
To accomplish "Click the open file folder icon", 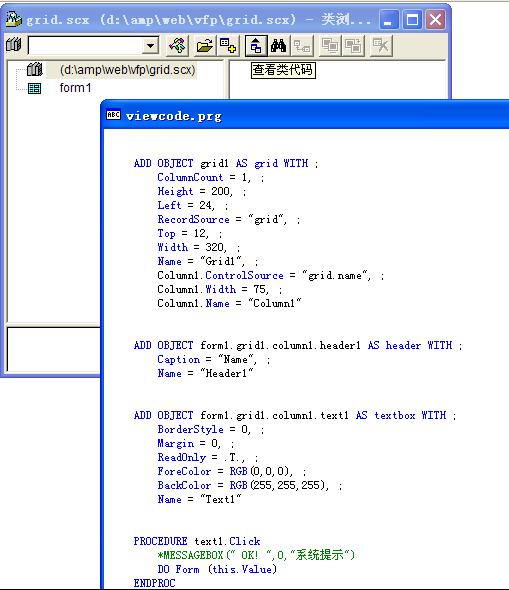I will click(205, 46).
